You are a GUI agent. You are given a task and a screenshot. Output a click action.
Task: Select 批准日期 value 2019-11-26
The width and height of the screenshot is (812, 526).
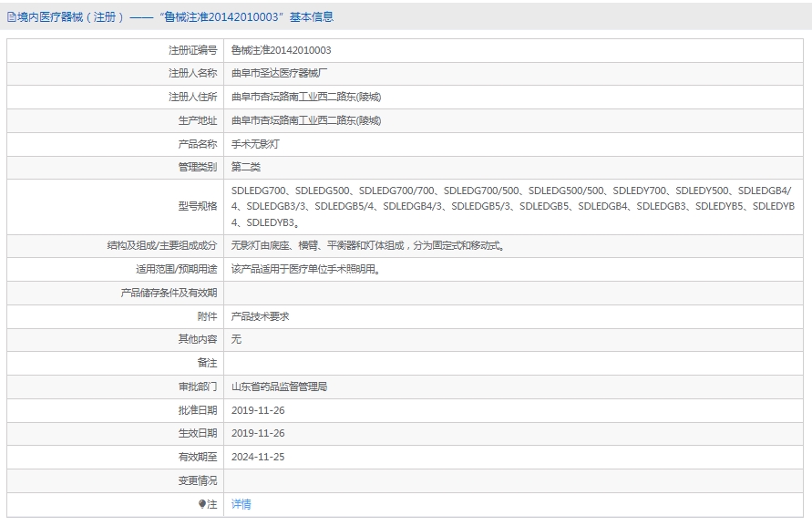(x=258, y=410)
